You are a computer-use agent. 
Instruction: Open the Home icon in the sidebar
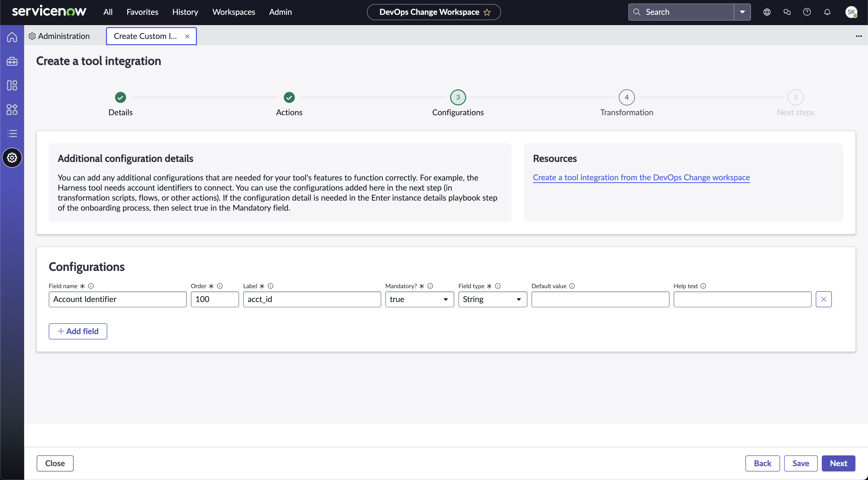pyautogui.click(x=12, y=37)
